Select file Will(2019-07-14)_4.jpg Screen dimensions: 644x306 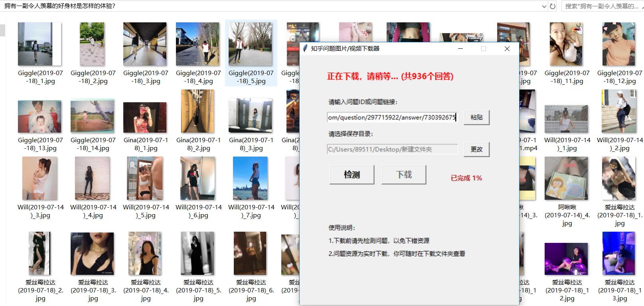tap(93, 188)
